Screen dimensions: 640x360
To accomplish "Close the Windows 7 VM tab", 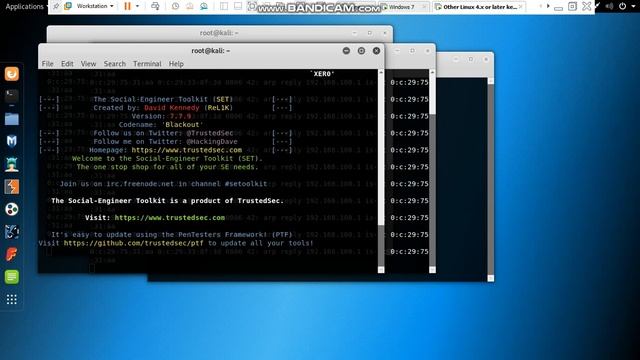I will (x=424, y=7).
